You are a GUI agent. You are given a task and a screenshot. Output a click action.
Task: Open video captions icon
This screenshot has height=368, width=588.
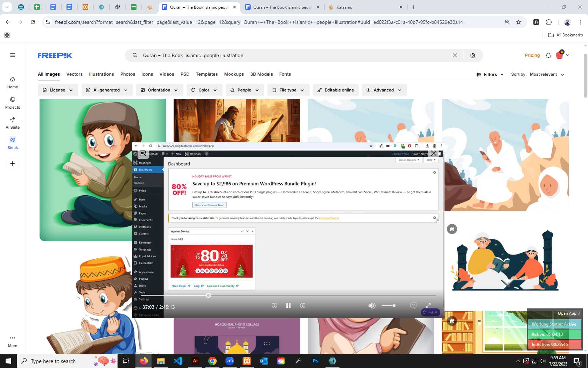tap(413, 306)
